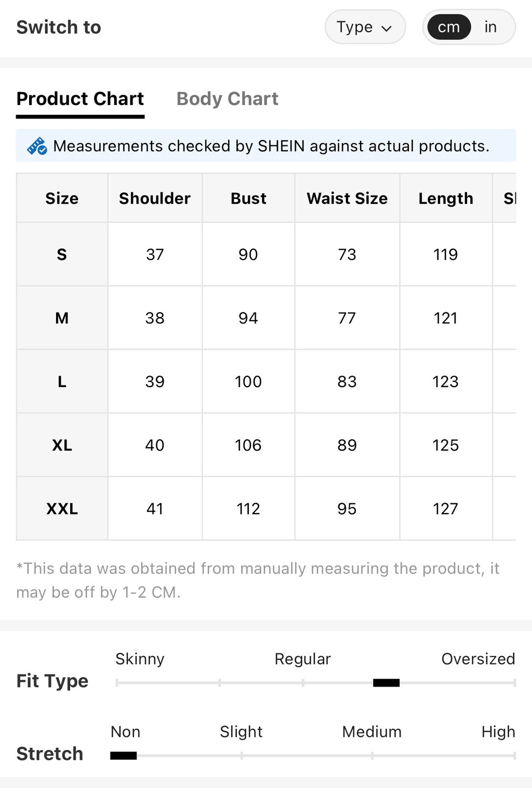Click the Waist Size column header
Image resolution: width=532 pixels, height=791 pixels.
point(347,199)
